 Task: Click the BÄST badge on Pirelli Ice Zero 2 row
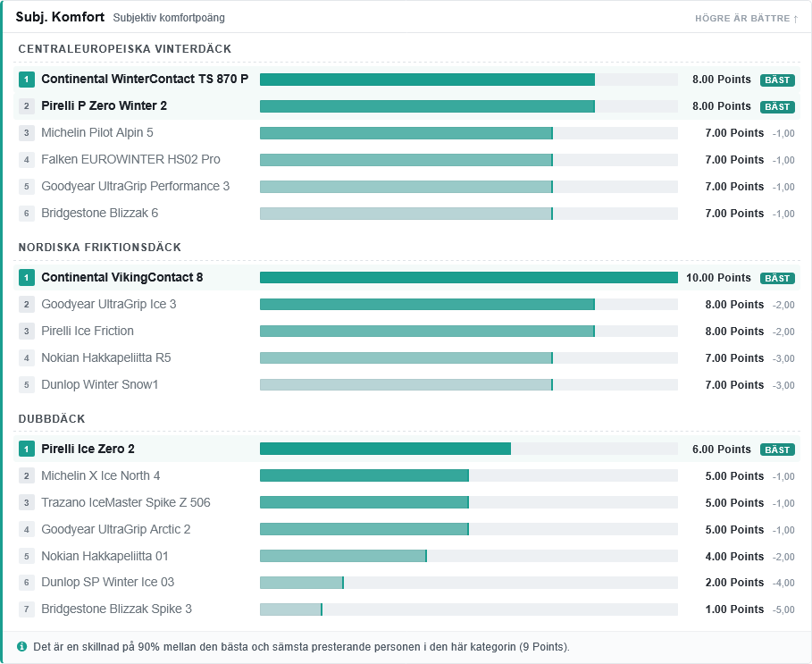(777, 450)
